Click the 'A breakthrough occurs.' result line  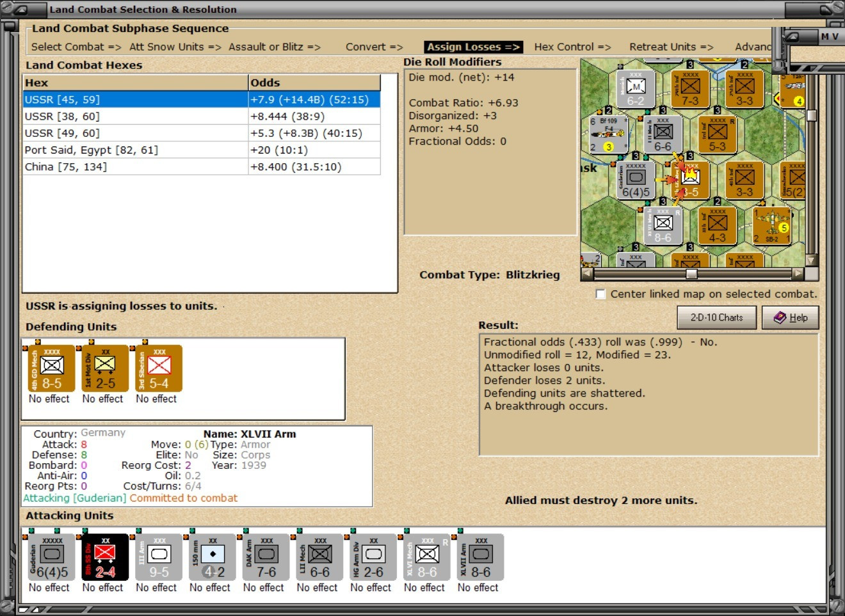545,406
